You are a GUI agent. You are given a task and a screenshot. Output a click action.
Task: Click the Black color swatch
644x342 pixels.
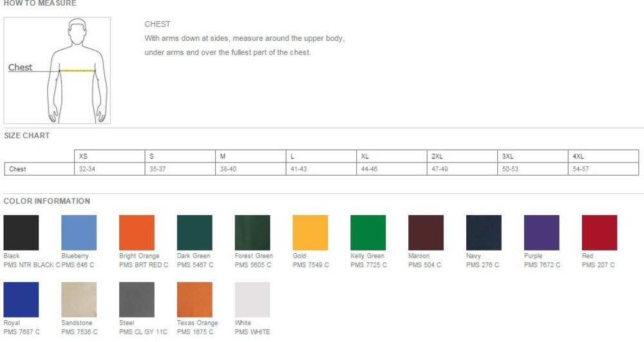point(21,233)
